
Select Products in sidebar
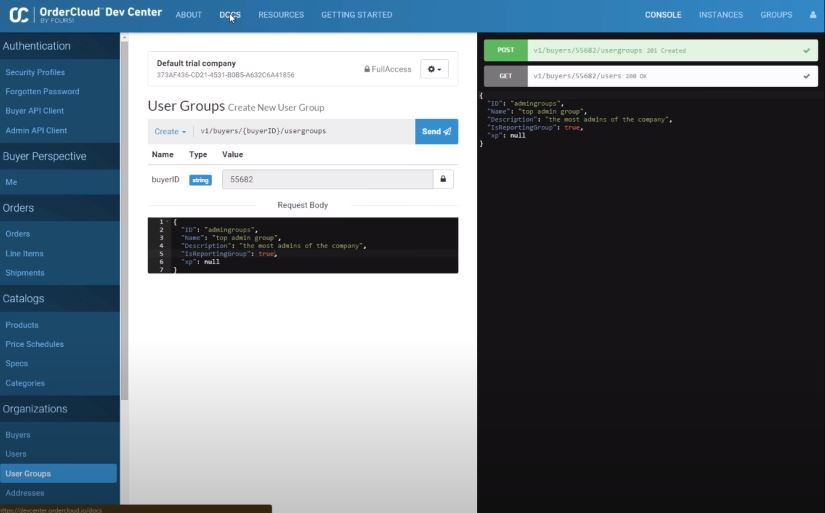coord(22,325)
